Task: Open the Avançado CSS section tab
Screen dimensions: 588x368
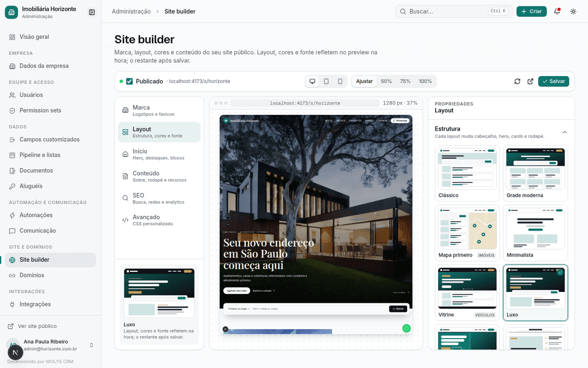Action: click(159, 220)
